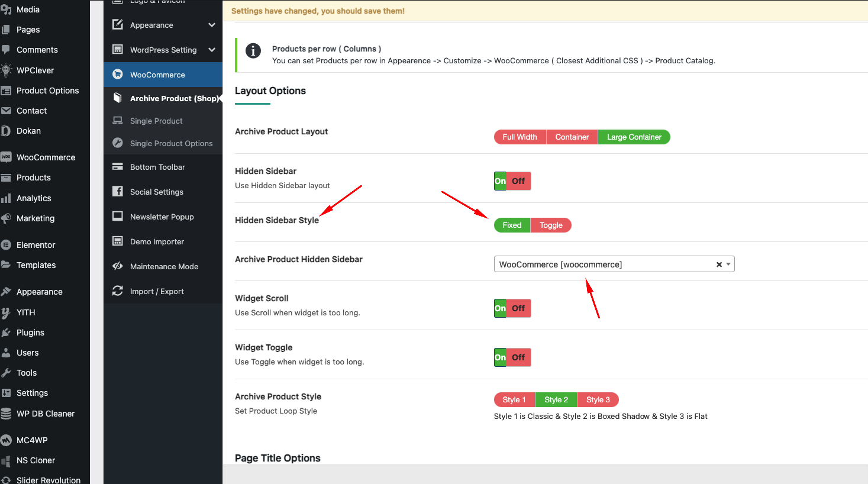Click the Product Options icon
The width and height of the screenshot is (868, 484).
click(6, 91)
